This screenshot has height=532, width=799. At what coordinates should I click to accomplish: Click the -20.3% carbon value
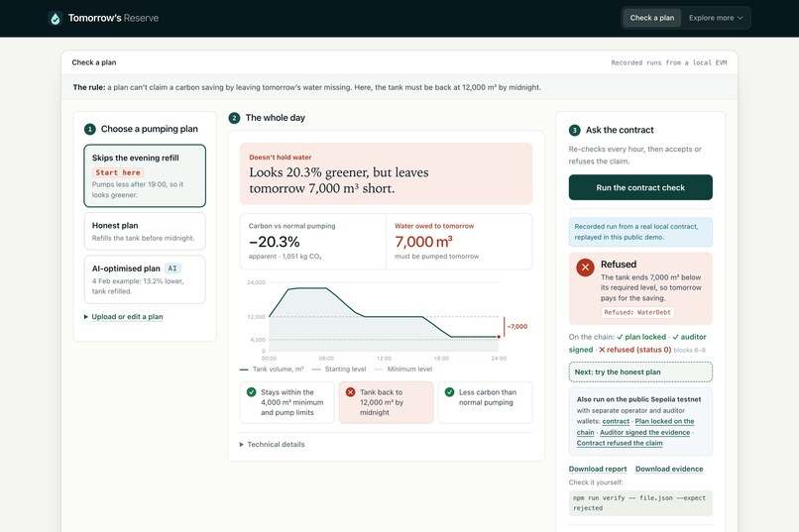point(275,242)
